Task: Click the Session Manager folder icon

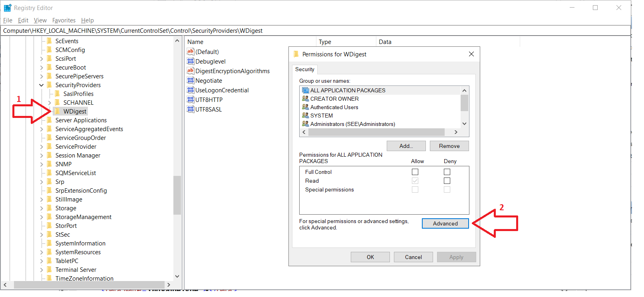Action: [x=50, y=155]
